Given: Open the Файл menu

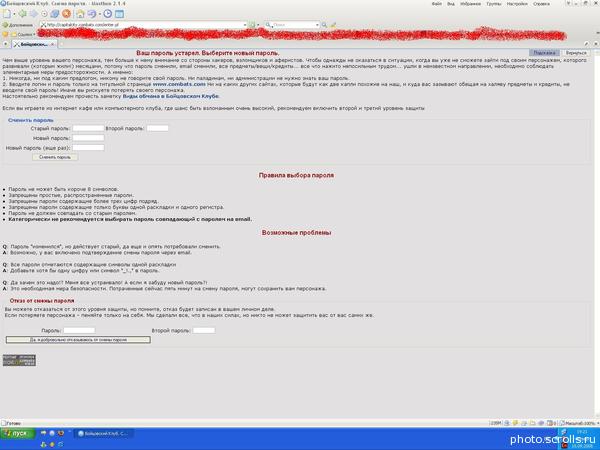Looking at the screenshot, I should click(437, 4).
